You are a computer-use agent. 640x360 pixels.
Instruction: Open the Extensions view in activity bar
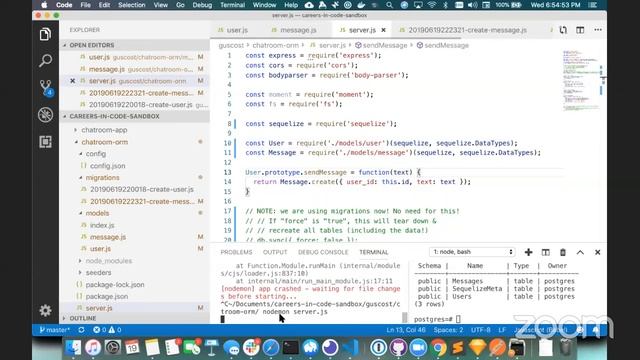tap(45, 142)
